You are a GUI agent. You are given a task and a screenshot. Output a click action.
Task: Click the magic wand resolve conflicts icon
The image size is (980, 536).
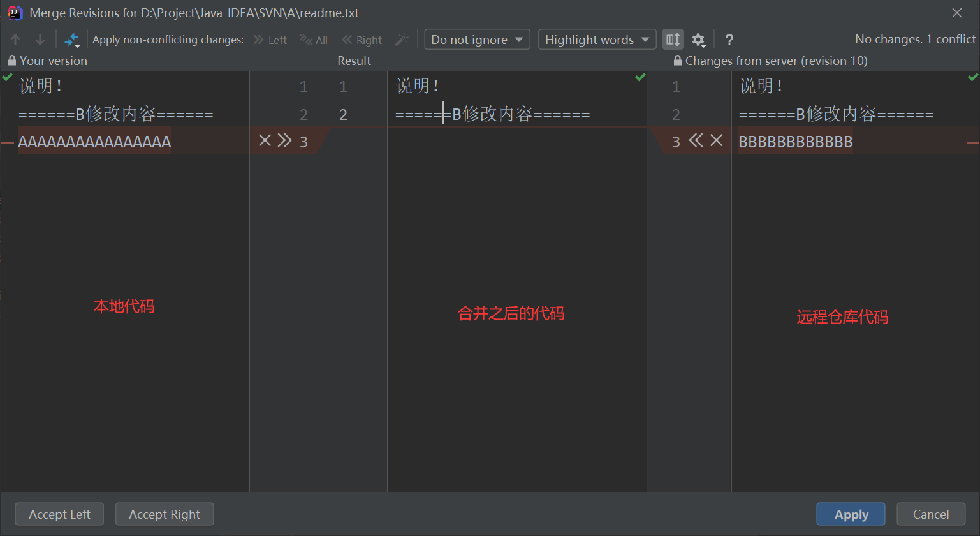[x=402, y=40]
